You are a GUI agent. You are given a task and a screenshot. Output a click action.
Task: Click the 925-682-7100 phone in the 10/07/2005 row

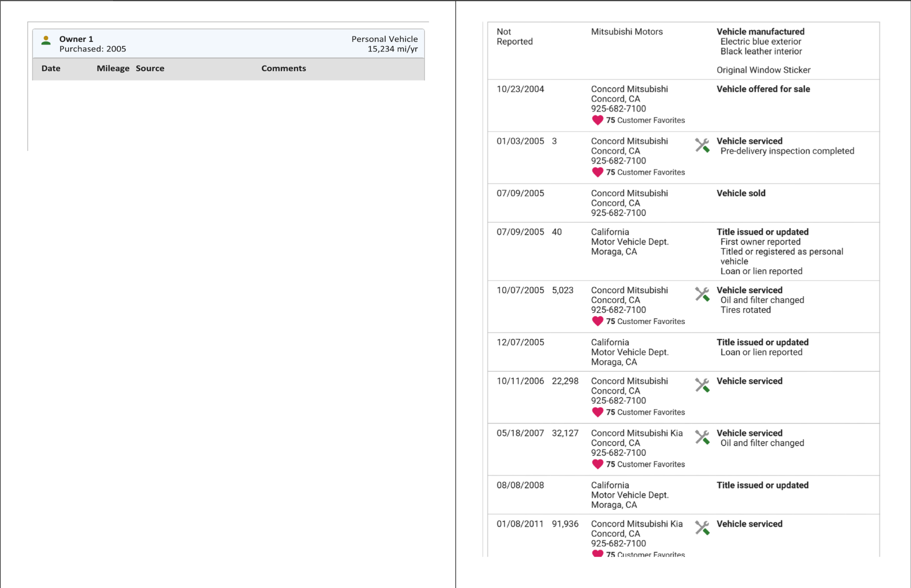tap(618, 310)
